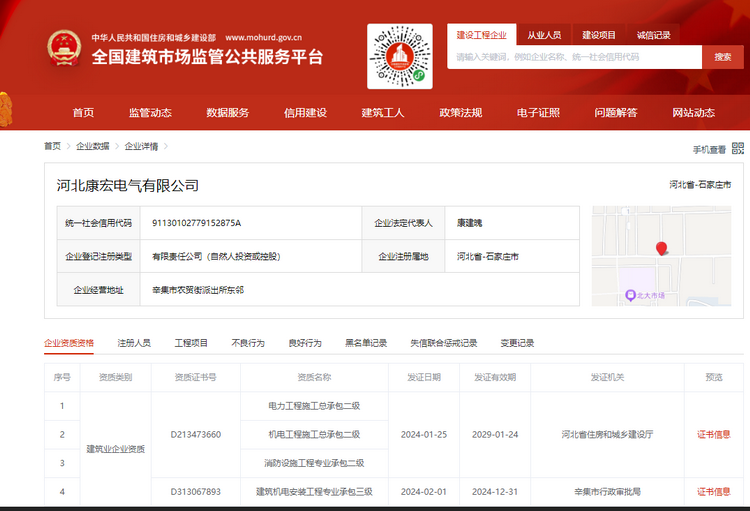Click 首页 in the breadcrumb
This screenshot has width=750, height=511.
[x=53, y=146]
